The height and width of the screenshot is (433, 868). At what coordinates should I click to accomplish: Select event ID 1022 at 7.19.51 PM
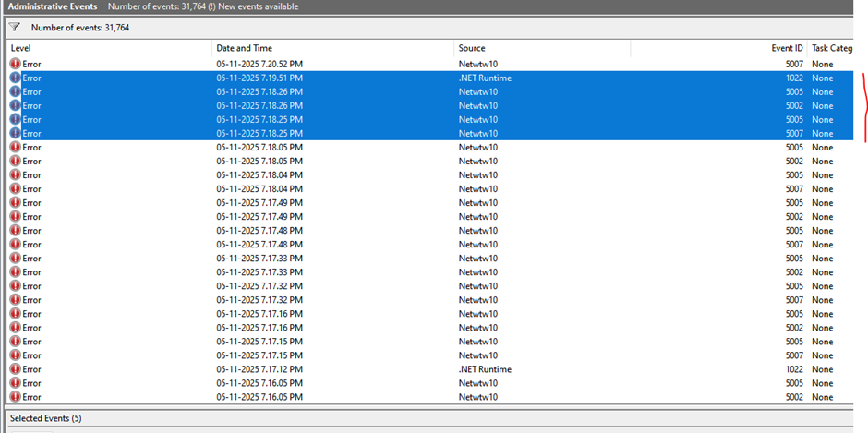[794, 78]
